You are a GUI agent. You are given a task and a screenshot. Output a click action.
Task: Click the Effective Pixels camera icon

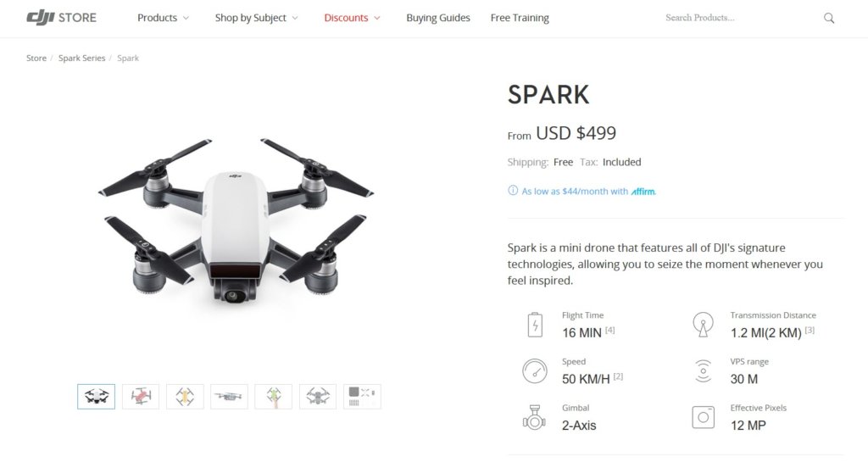tap(703, 417)
